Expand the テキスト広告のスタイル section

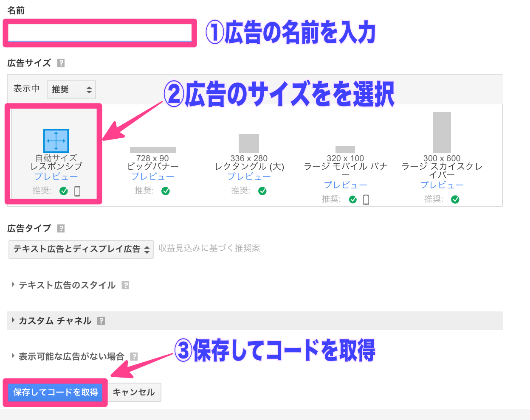[x=64, y=285]
